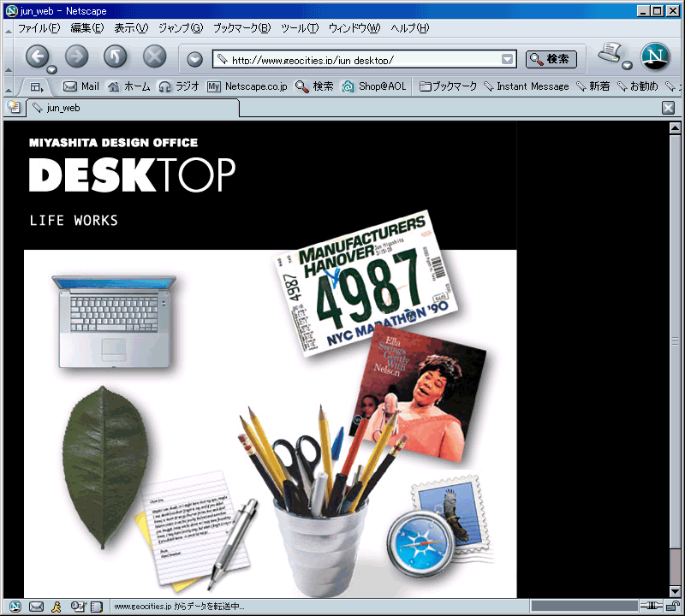Click the NYC Marathon '90 bib 4987
Screen dimensions: 685x616
pos(366,283)
